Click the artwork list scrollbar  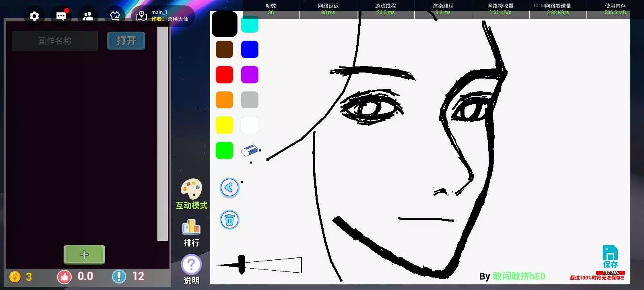(163, 134)
